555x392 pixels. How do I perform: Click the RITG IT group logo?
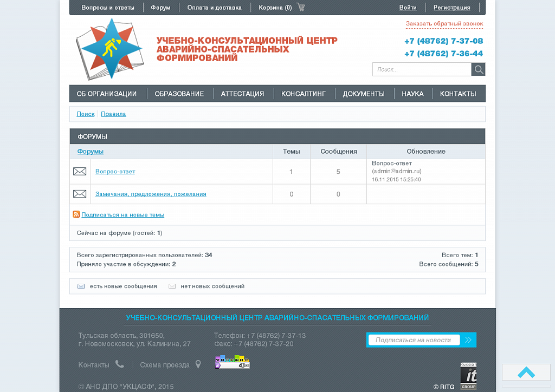(468, 376)
